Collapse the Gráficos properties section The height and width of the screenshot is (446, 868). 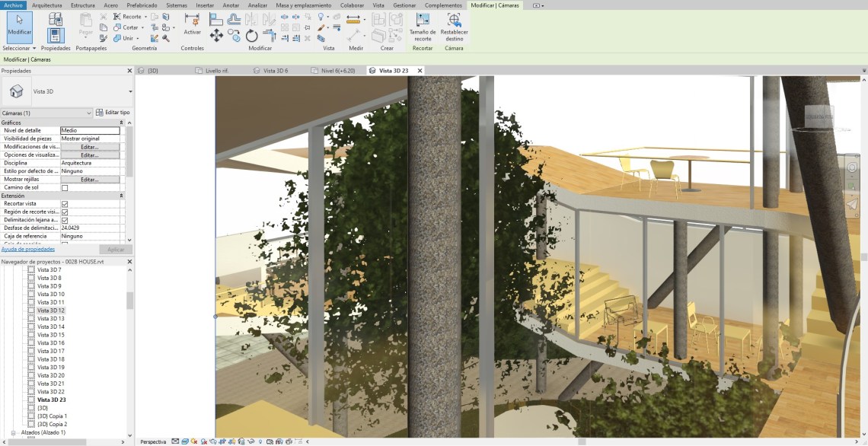point(121,123)
